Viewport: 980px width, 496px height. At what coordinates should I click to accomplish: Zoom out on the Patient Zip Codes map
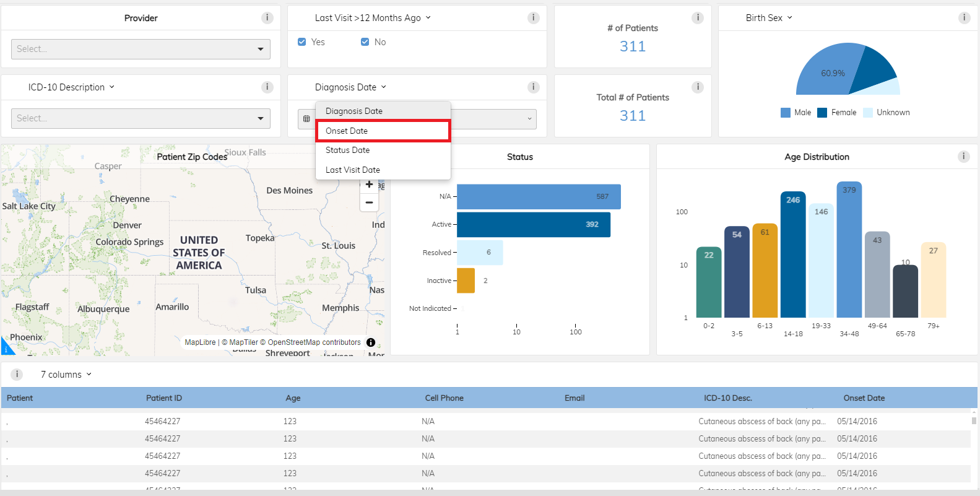pos(369,202)
